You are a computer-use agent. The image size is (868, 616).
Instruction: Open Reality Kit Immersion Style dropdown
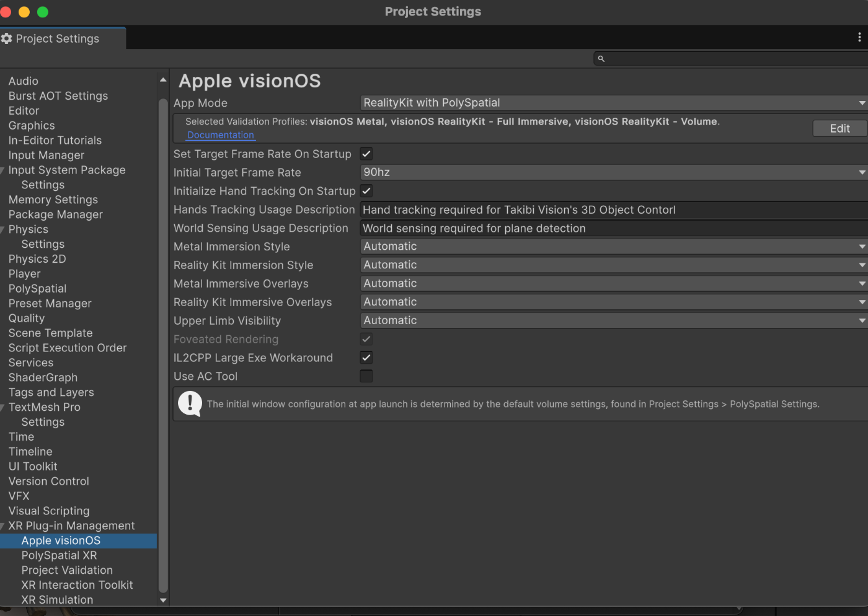click(x=614, y=265)
